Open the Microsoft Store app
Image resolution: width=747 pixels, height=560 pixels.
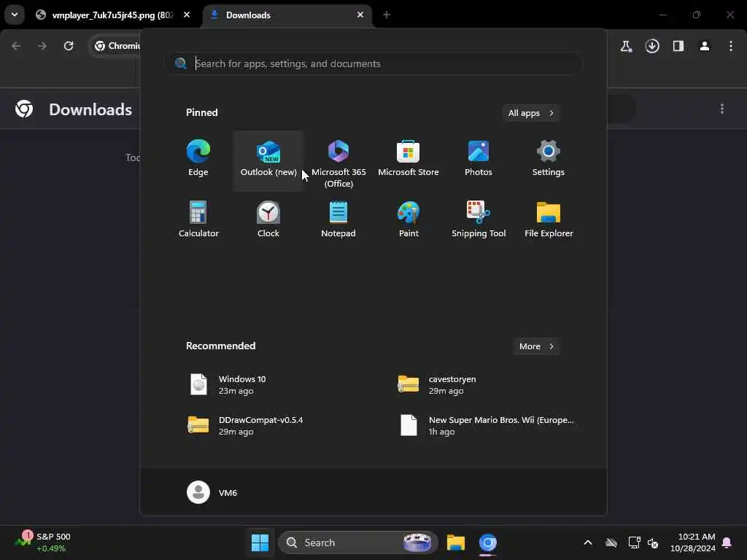pos(409,160)
